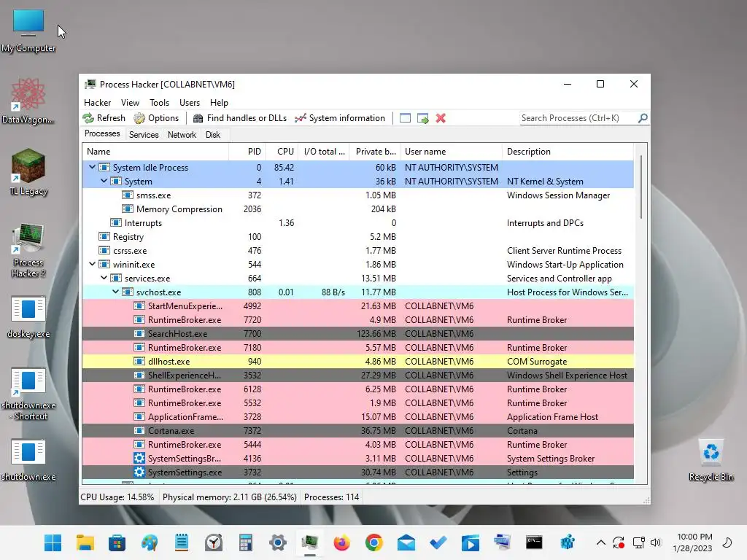Select the csrss.exe process row
The image size is (747, 560).
point(357,251)
